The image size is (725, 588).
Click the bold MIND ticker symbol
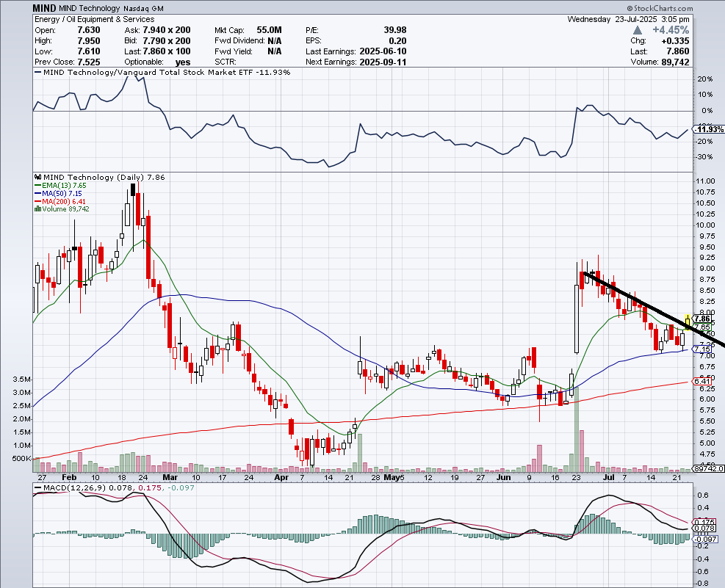click(x=44, y=8)
